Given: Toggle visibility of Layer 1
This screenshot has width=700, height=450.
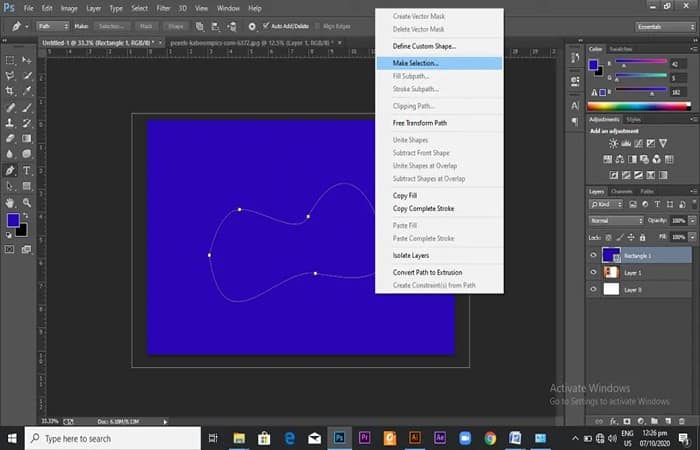Looking at the screenshot, I should (593, 272).
